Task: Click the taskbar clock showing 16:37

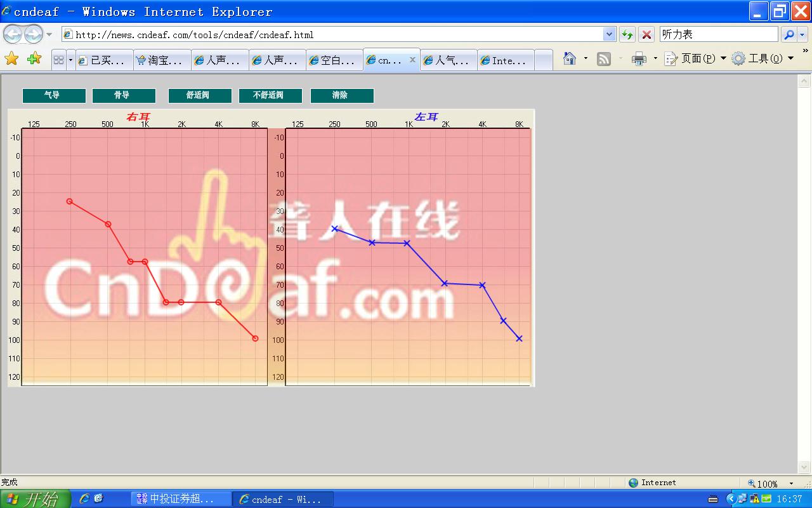Action: point(790,499)
